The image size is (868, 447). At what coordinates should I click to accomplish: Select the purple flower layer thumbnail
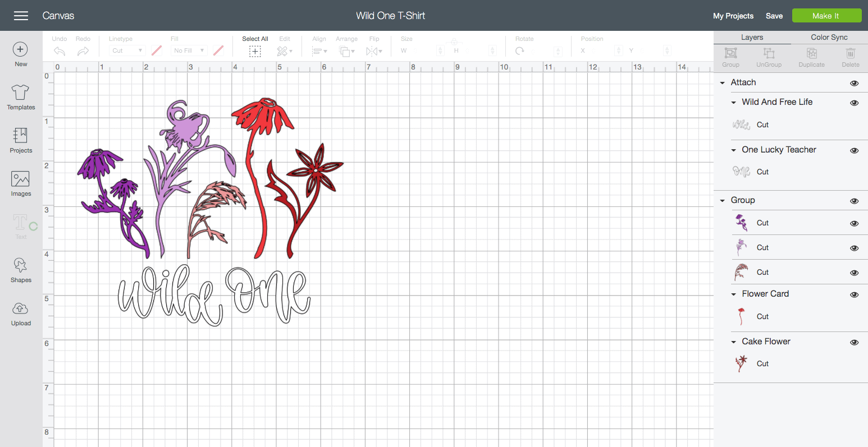[742, 223]
